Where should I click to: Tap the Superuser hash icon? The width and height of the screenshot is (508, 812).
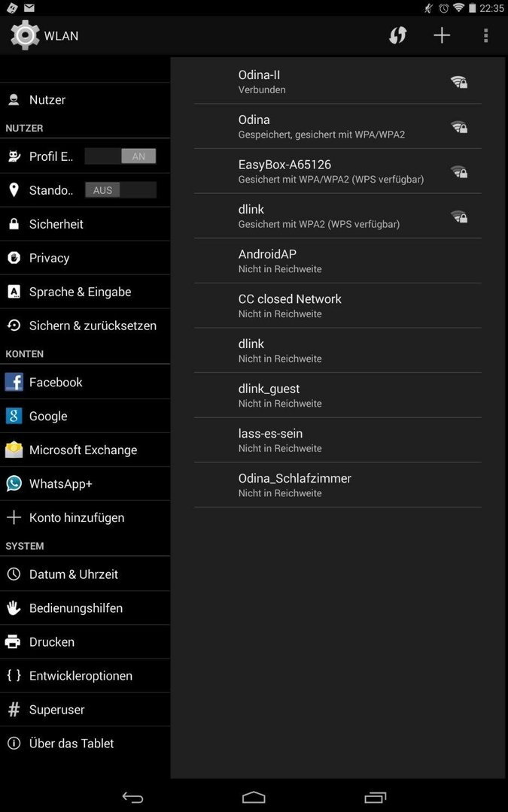coord(14,710)
